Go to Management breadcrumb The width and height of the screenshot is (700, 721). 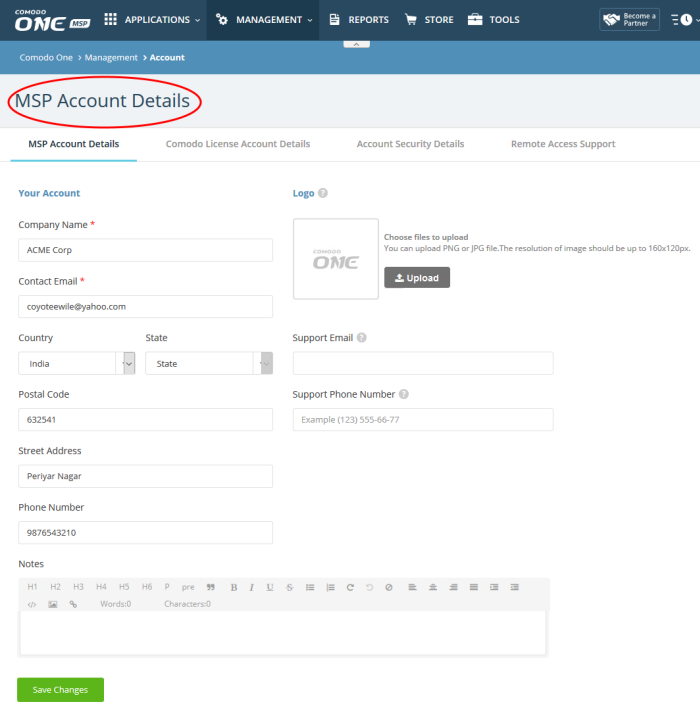click(111, 57)
